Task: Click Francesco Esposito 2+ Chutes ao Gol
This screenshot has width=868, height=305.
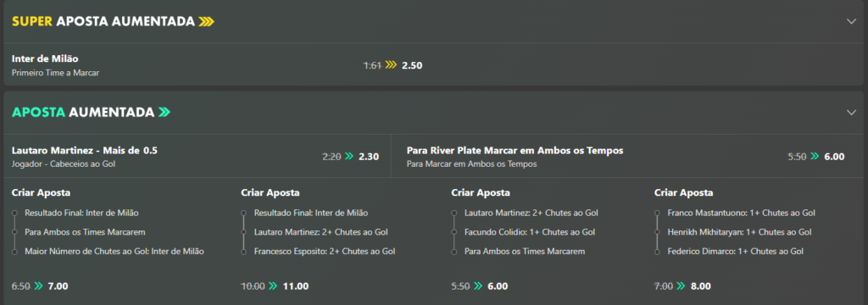Action: [x=325, y=252]
